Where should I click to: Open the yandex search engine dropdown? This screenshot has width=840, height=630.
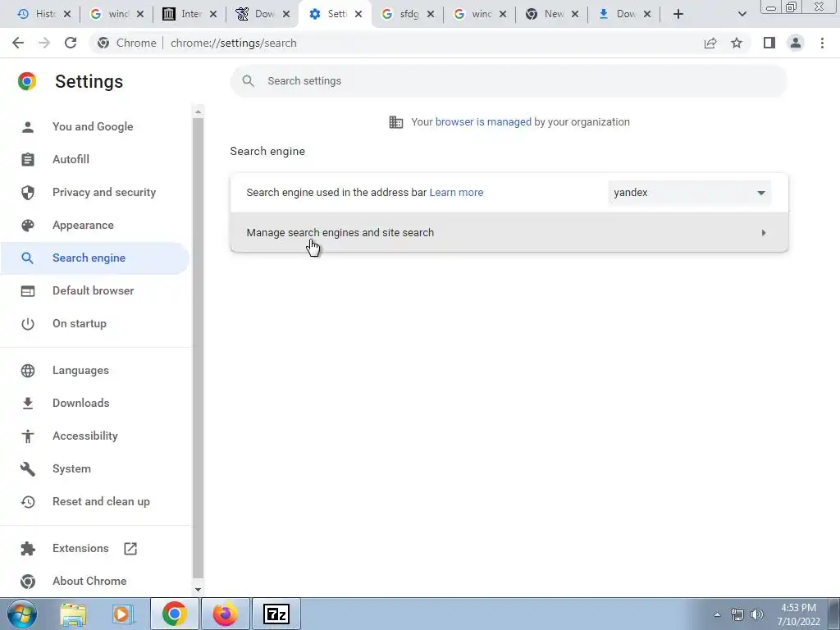point(689,192)
